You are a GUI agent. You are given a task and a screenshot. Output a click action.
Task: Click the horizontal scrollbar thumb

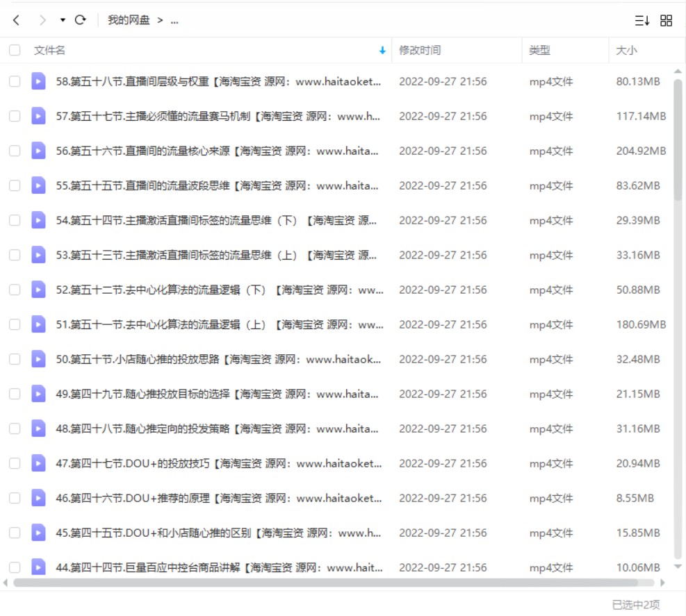(x=326, y=583)
